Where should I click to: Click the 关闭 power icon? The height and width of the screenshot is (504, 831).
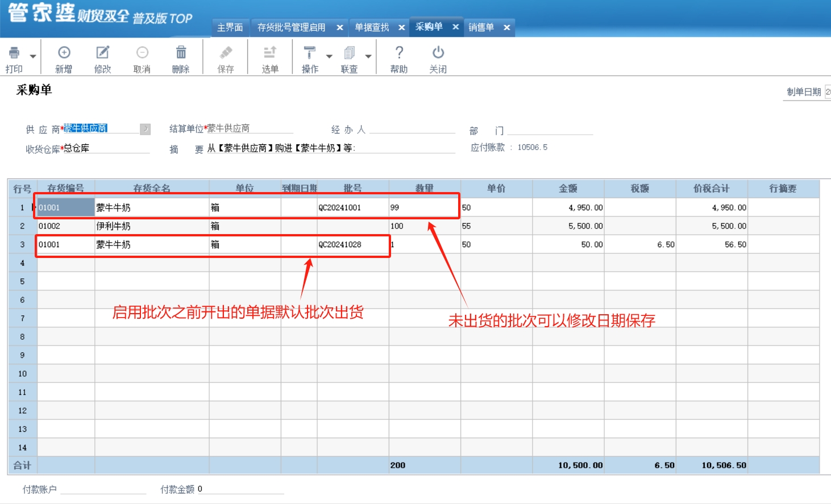[438, 53]
